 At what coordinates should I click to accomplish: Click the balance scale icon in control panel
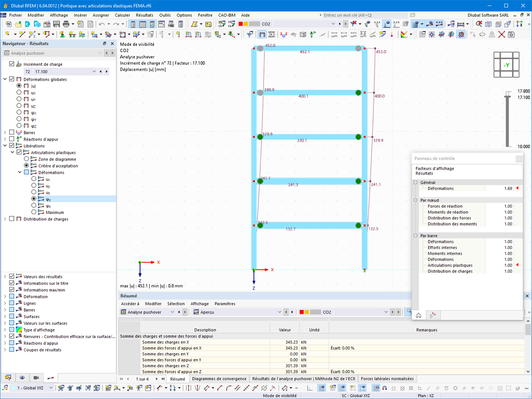(x=418, y=315)
